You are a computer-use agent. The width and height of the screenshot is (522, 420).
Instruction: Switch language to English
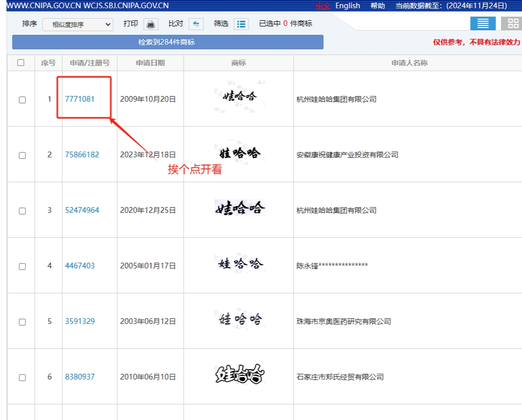[x=348, y=6]
